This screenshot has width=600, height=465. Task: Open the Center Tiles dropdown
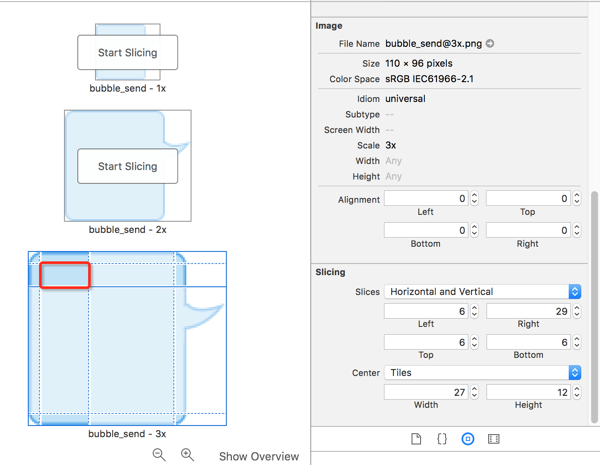pos(483,372)
